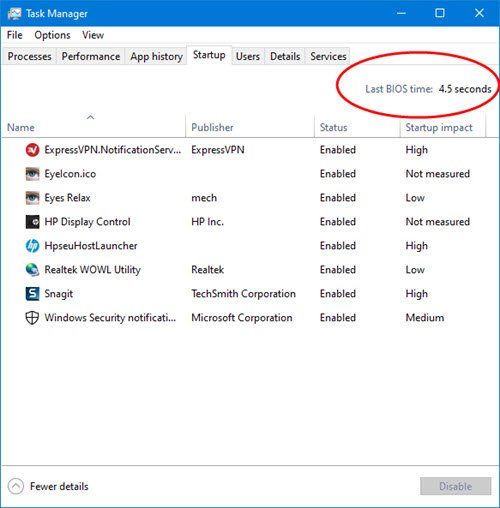Click the Disable button

pos(455,486)
